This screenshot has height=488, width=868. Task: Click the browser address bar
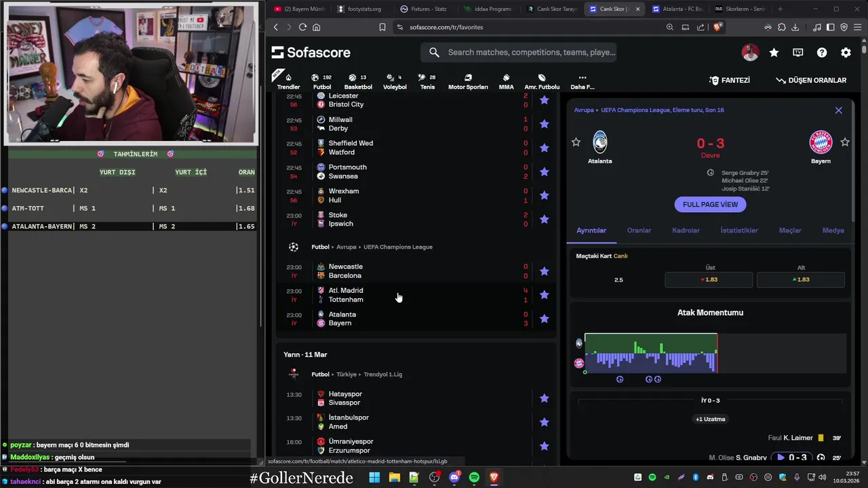click(x=529, y=27)
